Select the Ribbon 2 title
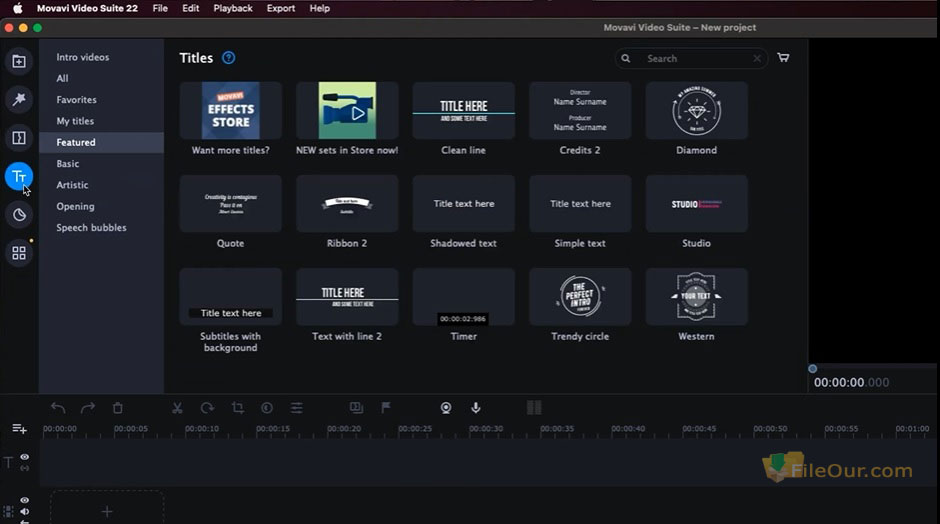940x524 pixels. tap(347, 204)
